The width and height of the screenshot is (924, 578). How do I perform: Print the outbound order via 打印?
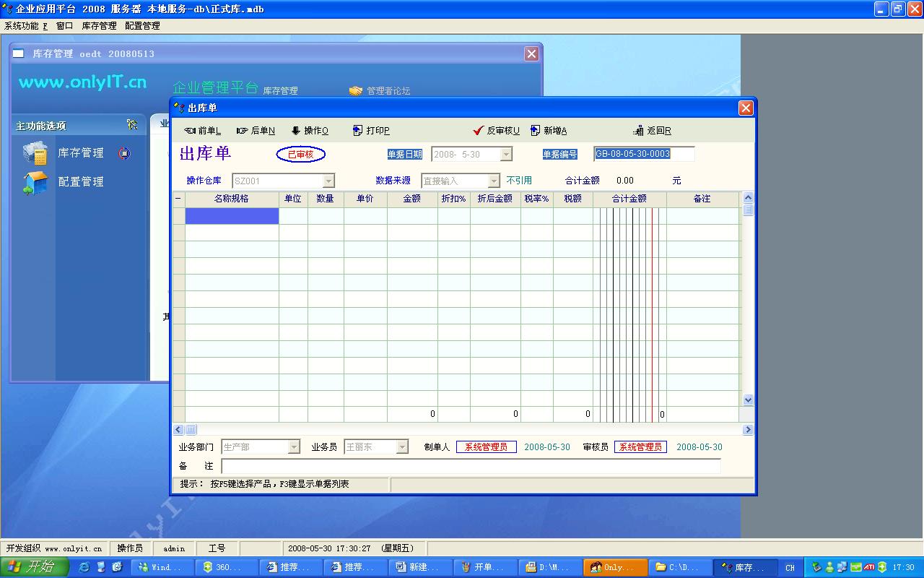point(371,131)
